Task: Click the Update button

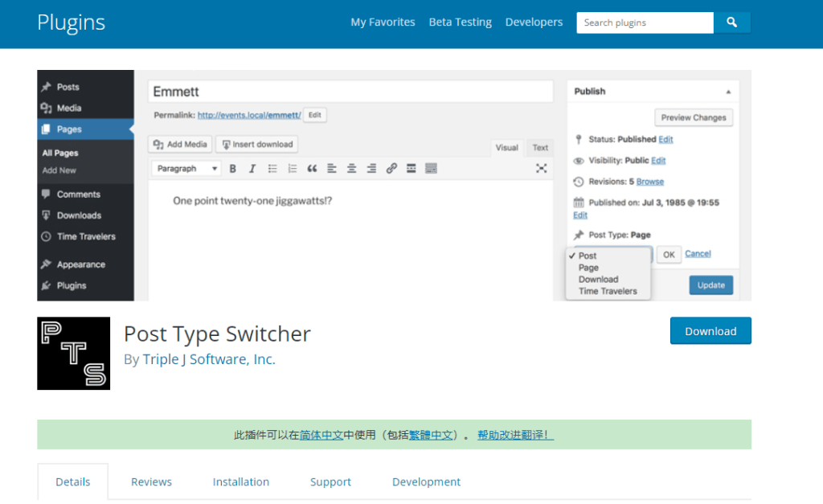Action: click(x=711, y=285)
